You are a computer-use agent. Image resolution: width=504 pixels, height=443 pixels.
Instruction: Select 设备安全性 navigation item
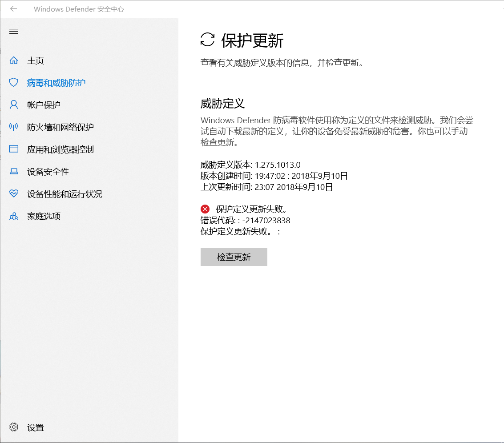48,172
